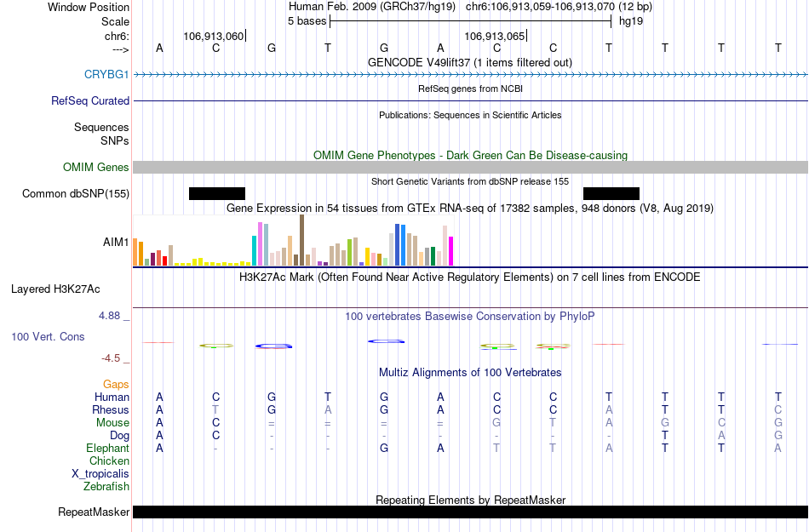Click the 106,913,065 position marker
The width and height of the screenshot is (809, 532).
coord(494,36)
